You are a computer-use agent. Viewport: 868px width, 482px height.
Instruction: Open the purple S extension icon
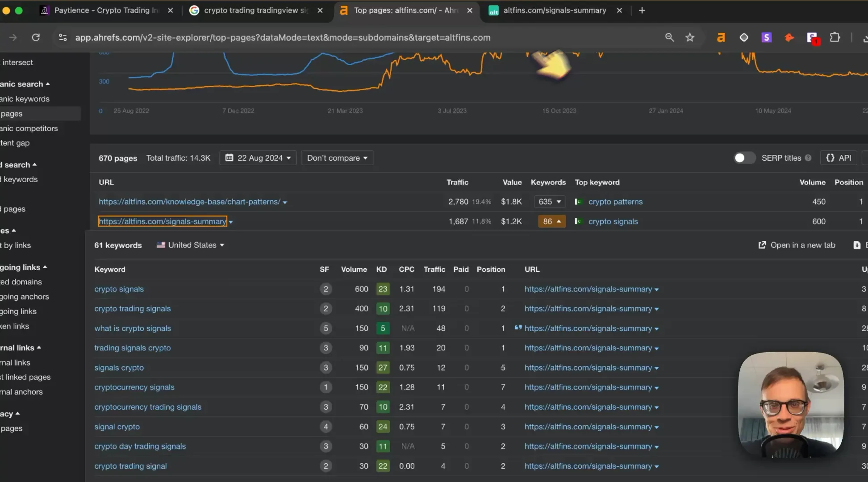click(x=766, y=37)
